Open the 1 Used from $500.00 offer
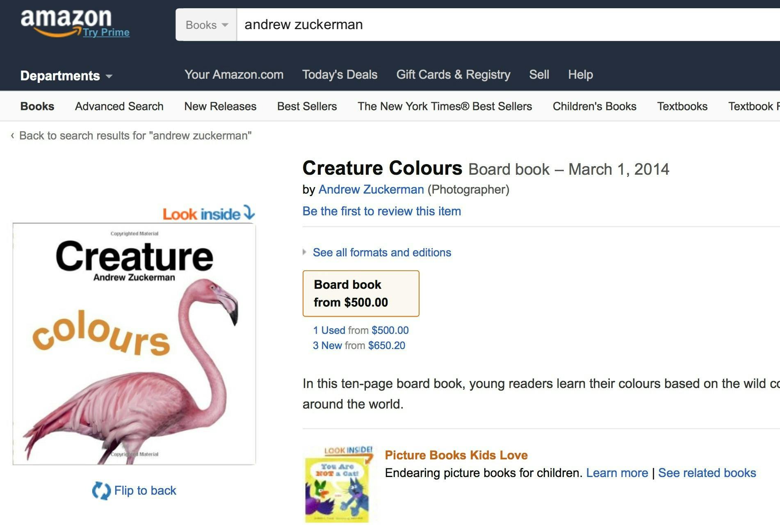The image size is (780, 532). tap(360, 330)
